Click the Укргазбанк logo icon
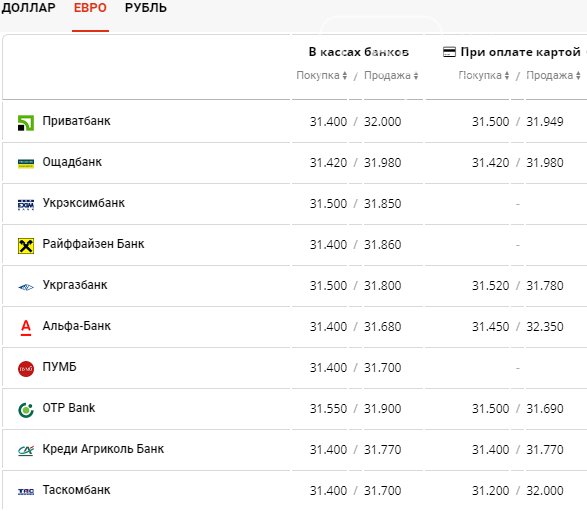 pos(26,287)
